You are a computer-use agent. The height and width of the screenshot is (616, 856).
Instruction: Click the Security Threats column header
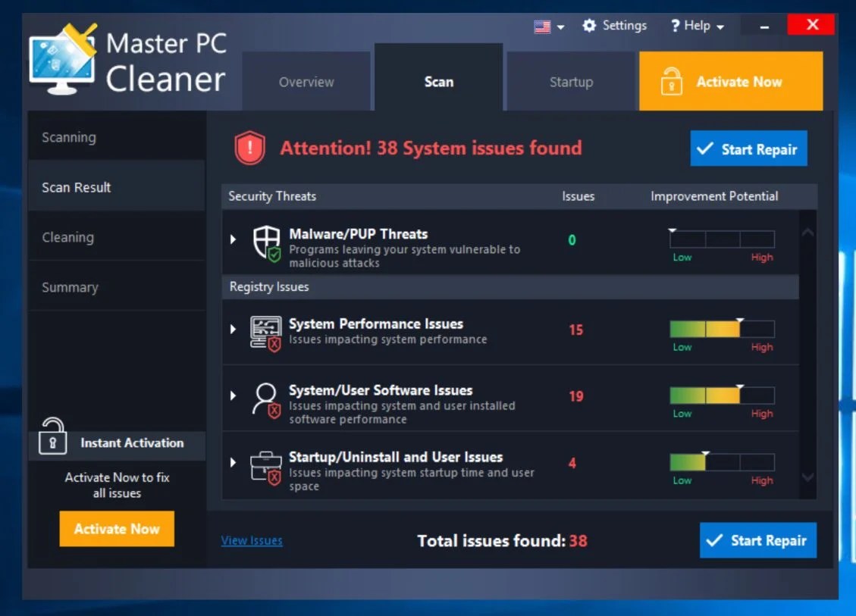[x=272, y=196]
